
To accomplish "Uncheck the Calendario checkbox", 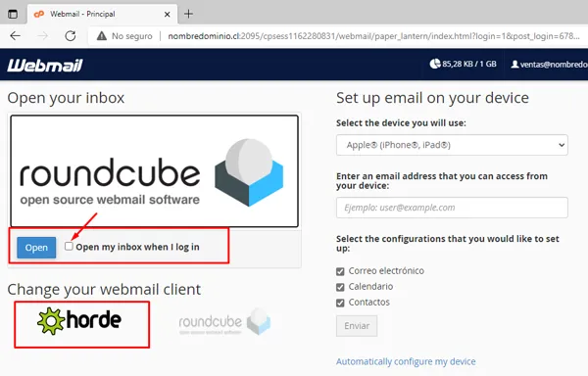I will 340,287.
